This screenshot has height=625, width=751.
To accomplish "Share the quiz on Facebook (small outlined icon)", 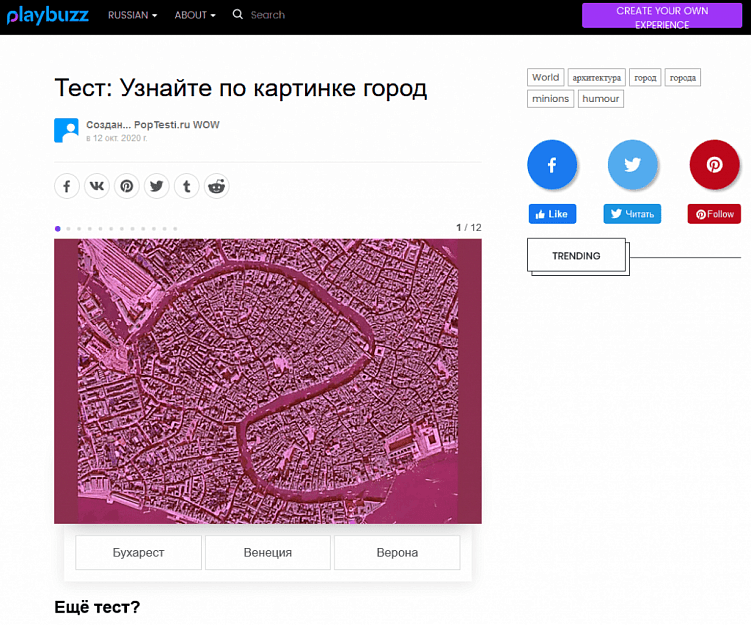I will (x=66, y=186).
